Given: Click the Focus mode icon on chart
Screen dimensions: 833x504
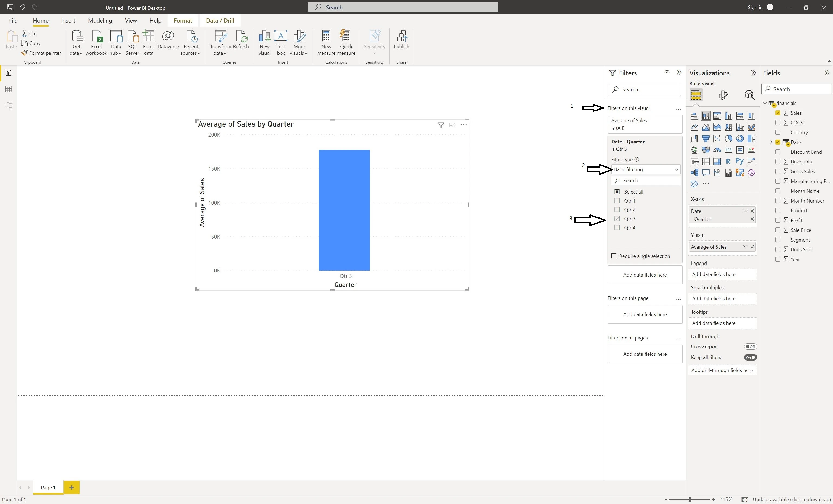Looking at the screenshot, I should click(x=452, y=125).
